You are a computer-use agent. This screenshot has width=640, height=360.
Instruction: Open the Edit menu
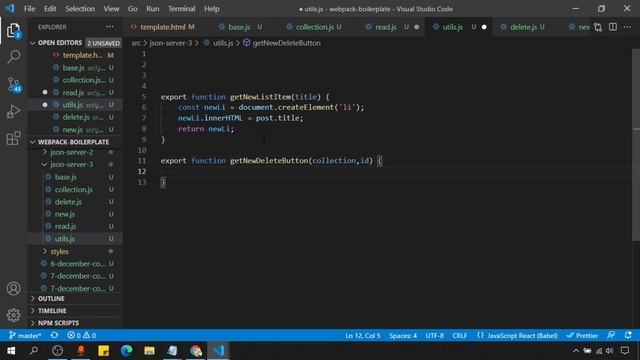point(50,9)
